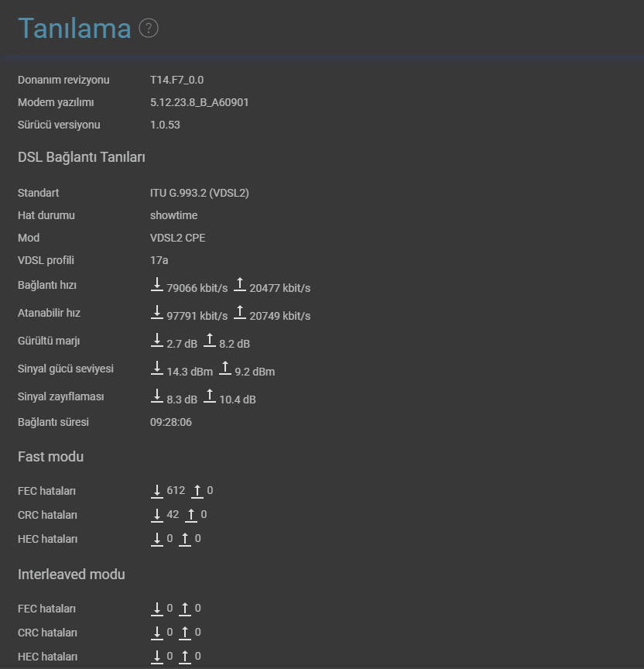Screen dimensions: 644x669
Task: Click the Interleaved modu HEC hataları download arrow
Action: click(157, 656)
